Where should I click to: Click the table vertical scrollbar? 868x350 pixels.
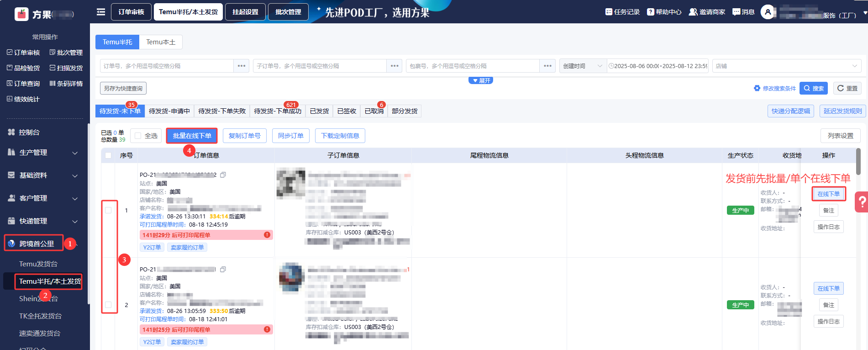[858, 161]
